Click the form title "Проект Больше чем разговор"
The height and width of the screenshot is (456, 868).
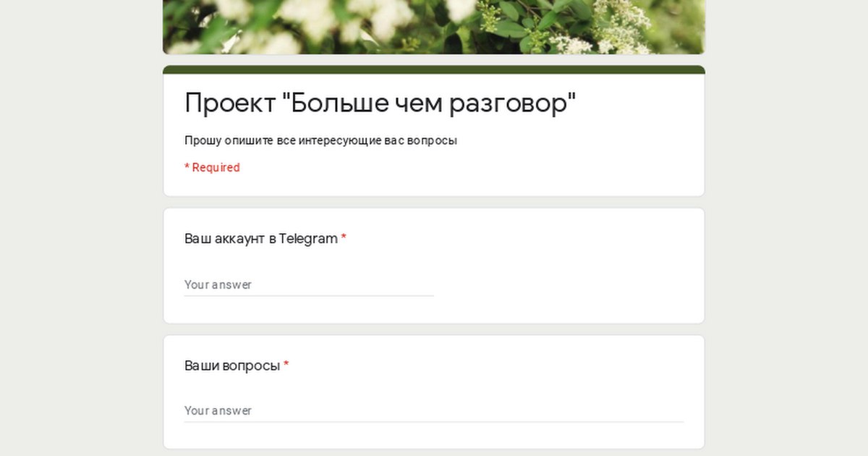point(380,104)
